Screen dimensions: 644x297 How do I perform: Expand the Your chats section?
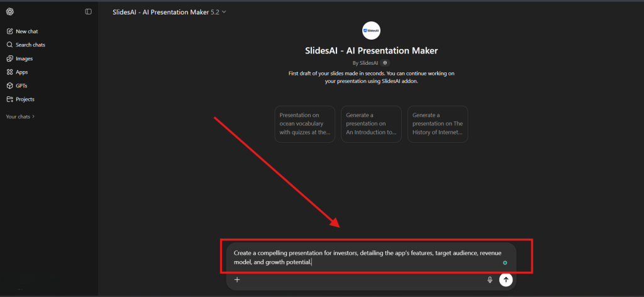tap(20, 116)
